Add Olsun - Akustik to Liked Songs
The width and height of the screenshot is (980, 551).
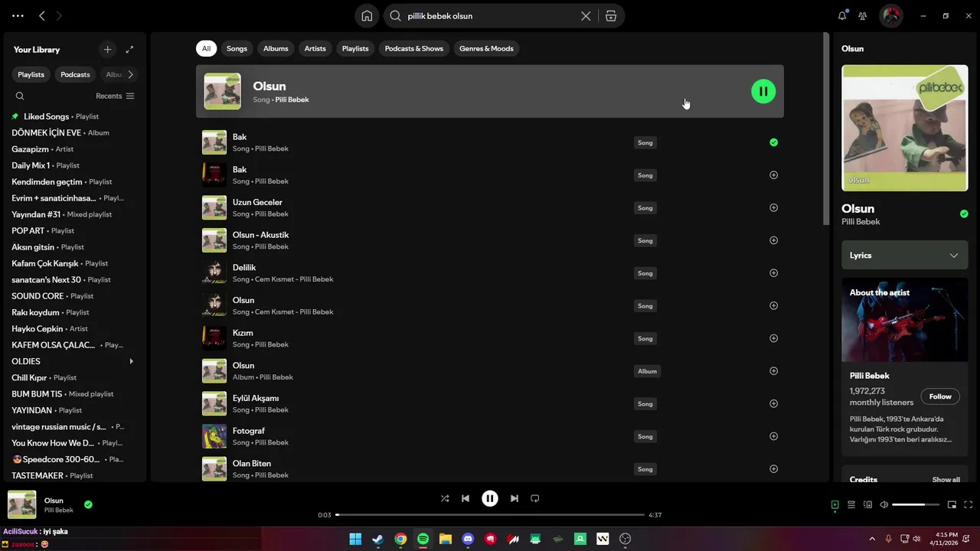point(773,240)
